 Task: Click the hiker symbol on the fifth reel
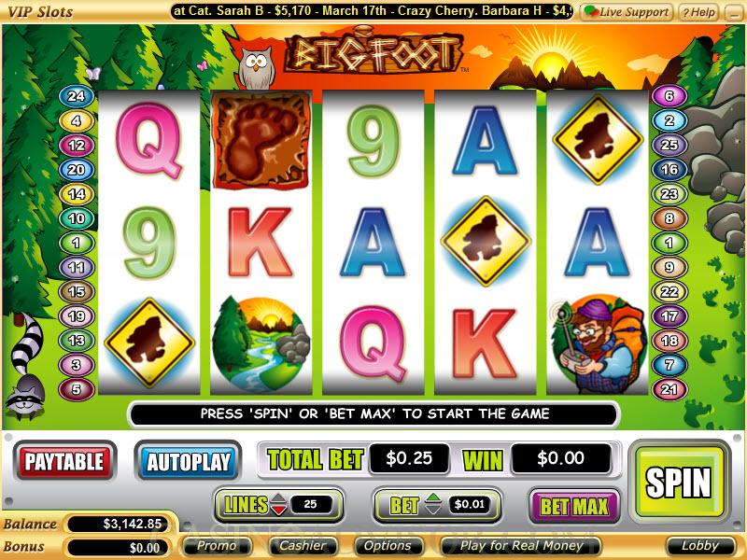click(599, 343)
